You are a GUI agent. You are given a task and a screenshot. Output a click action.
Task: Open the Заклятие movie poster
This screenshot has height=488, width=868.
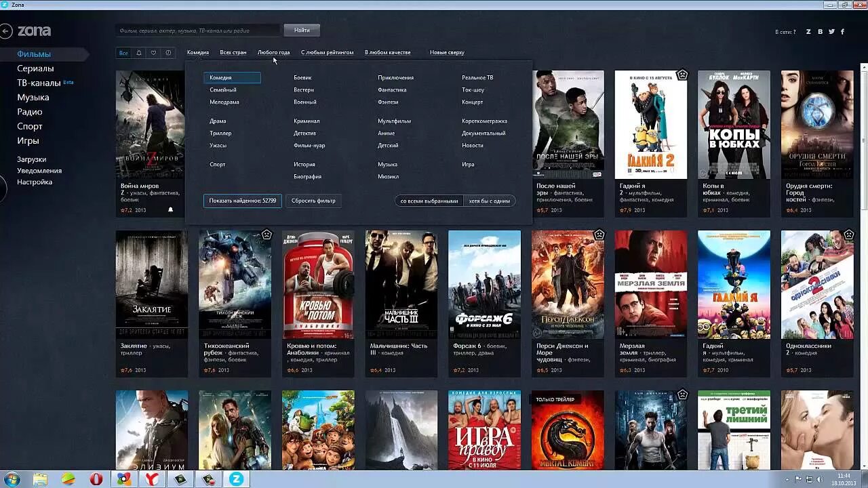click(x=152, y=285)
